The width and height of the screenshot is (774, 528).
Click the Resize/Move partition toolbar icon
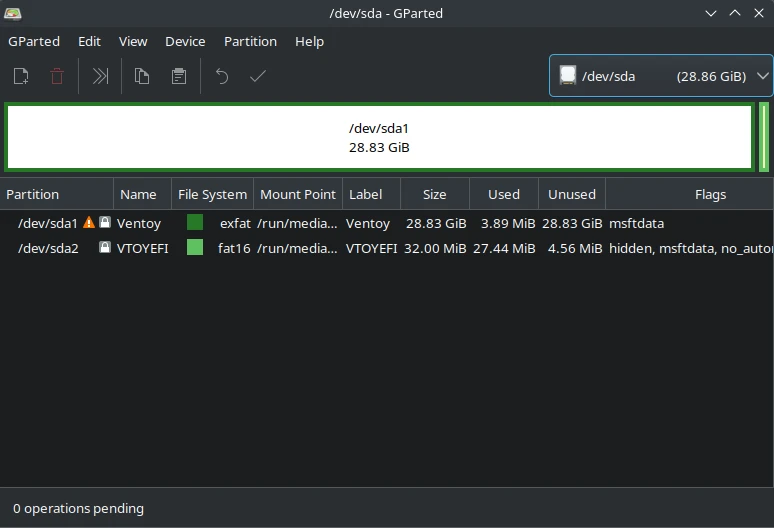100,76
